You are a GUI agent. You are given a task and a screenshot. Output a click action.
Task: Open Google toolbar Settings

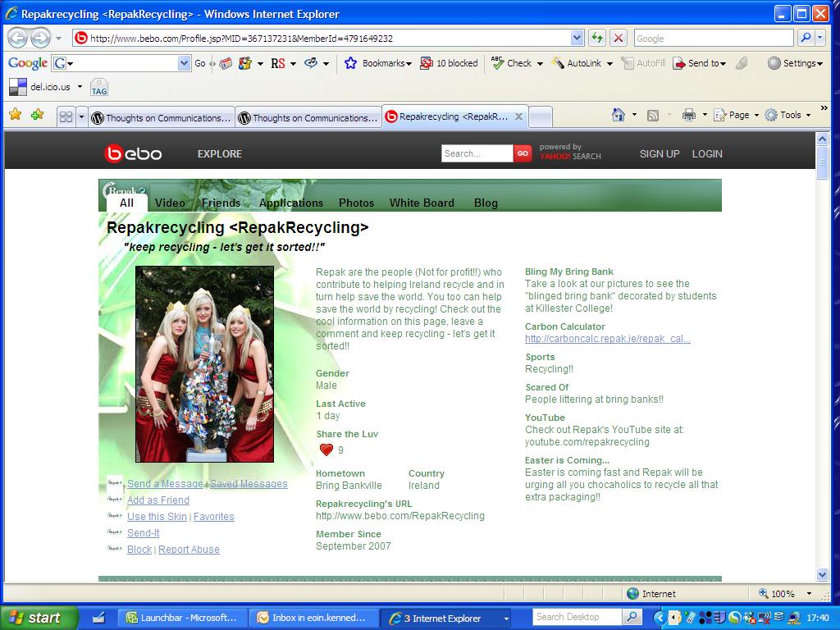pos(795,63)
